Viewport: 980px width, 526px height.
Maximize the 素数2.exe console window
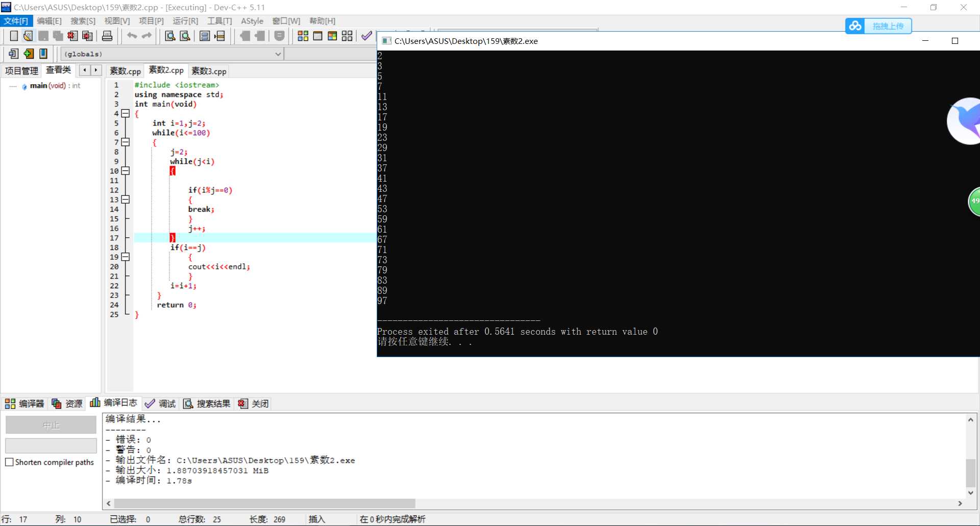pos(955,41)
